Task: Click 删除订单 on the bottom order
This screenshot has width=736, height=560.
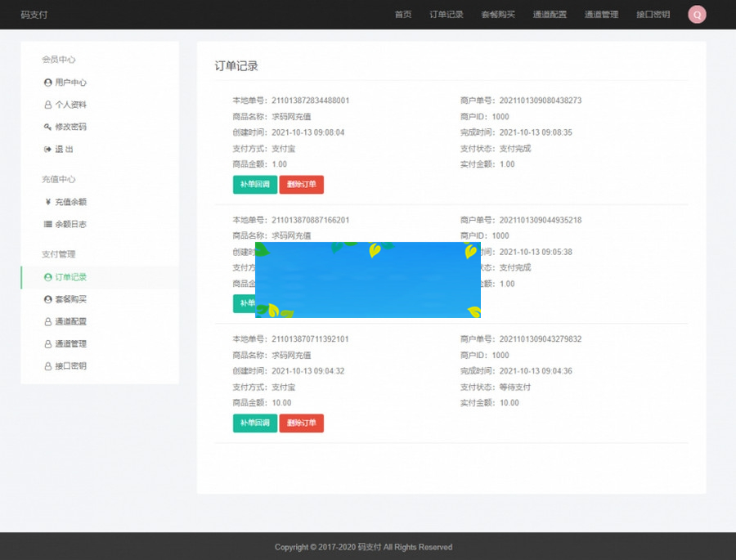Action: click(x=302, y=423)
